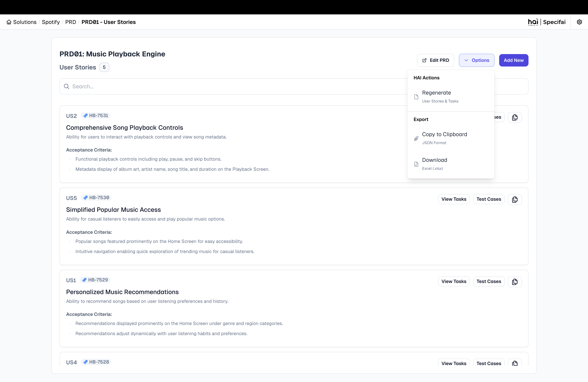Copy the US2 story using copy icon
Viewport: 588px width, 382px height.
(515, 117)
